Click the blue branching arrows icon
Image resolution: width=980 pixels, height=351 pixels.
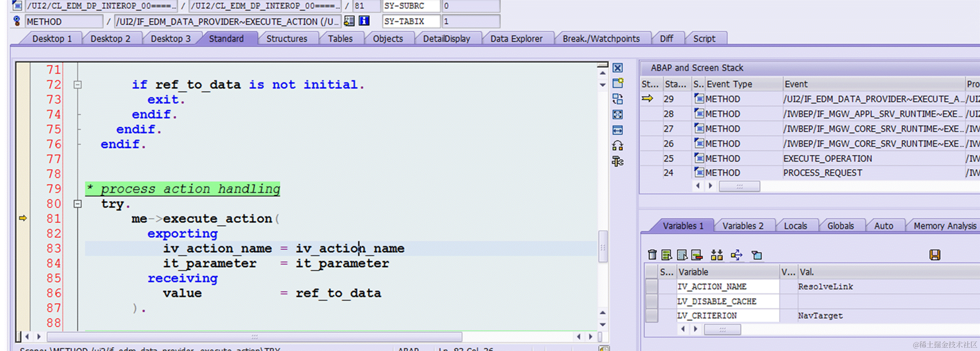(737, 255)
